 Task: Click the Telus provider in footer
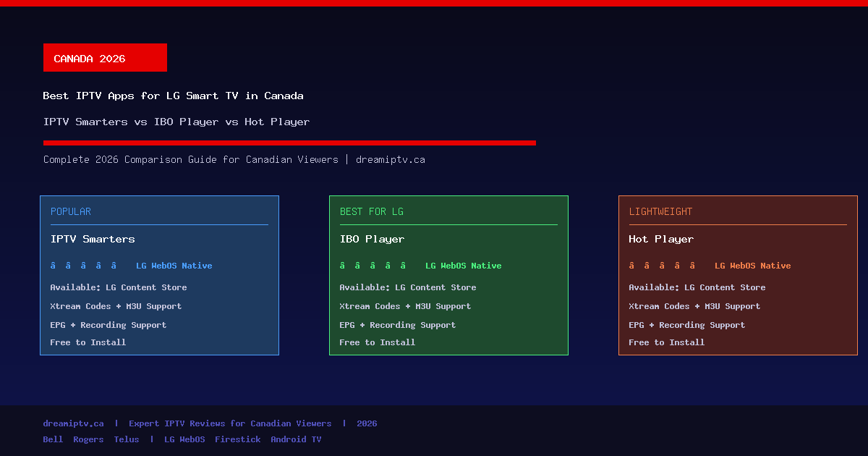[127, 439]
